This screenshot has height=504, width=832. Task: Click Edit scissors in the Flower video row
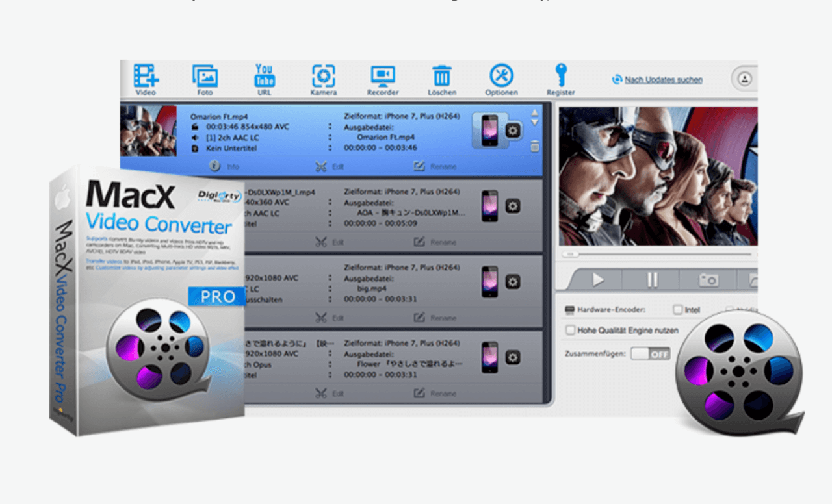(x=330, y=393)
